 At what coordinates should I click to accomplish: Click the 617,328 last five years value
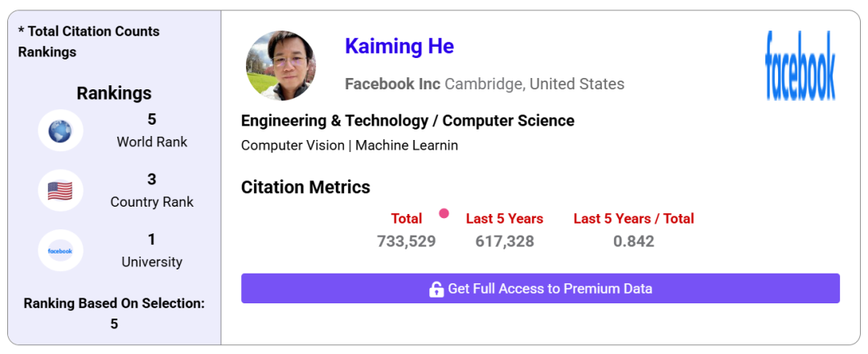click(505, 241)
